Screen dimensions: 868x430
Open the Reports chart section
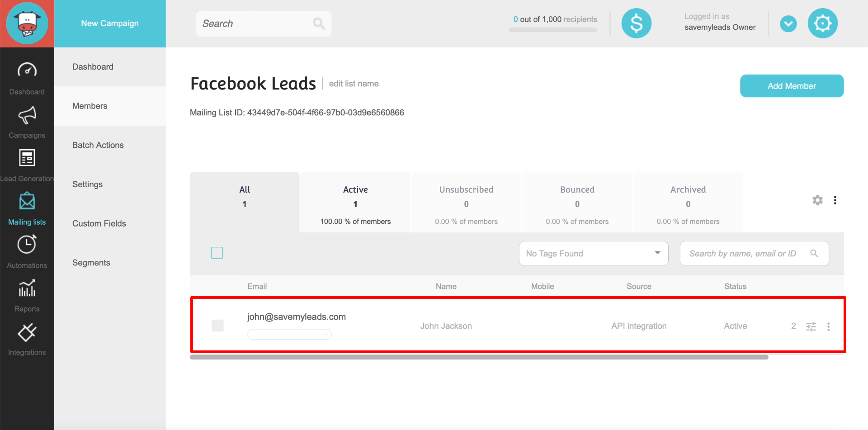[x=27, y=296]
